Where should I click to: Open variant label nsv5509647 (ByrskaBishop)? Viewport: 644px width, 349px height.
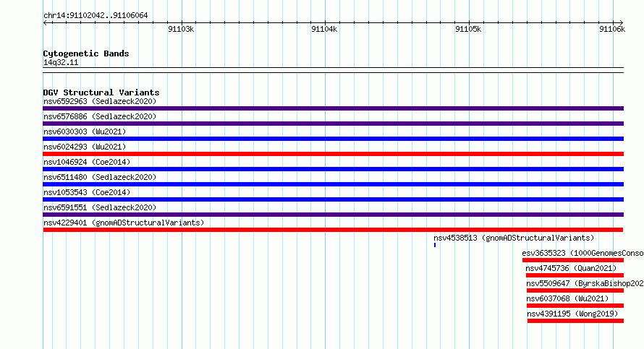585,283
